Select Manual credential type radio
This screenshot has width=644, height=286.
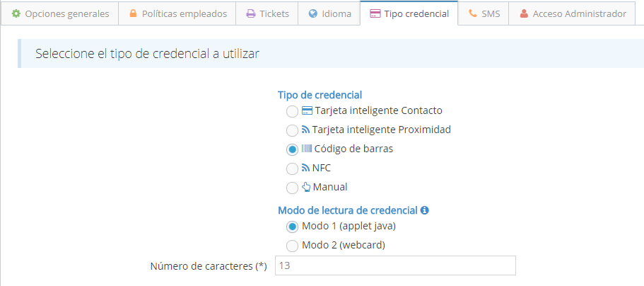(292, 188)
